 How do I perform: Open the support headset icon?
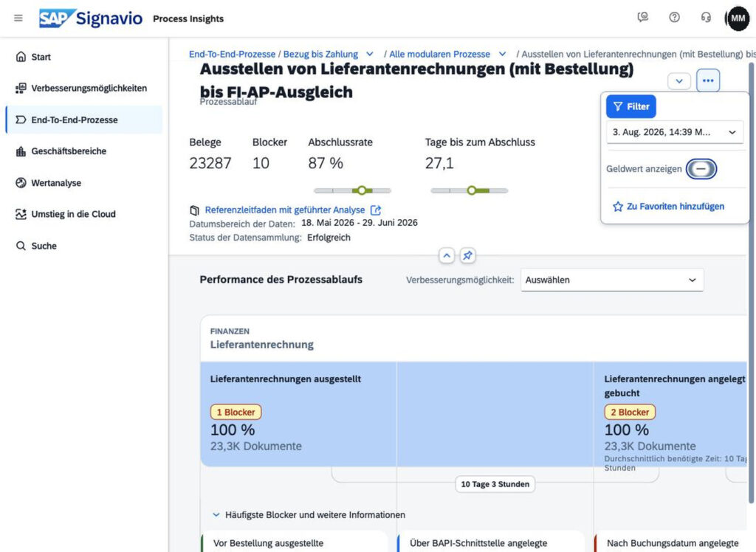706,18
